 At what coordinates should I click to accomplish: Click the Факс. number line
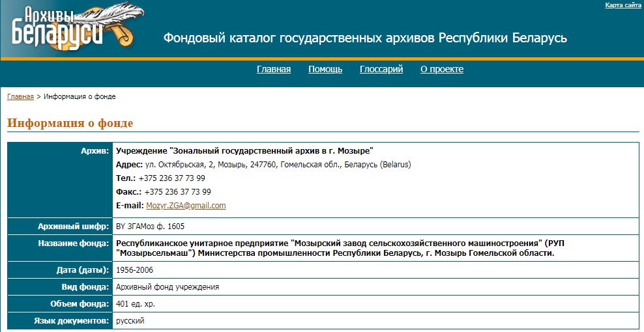163,192
